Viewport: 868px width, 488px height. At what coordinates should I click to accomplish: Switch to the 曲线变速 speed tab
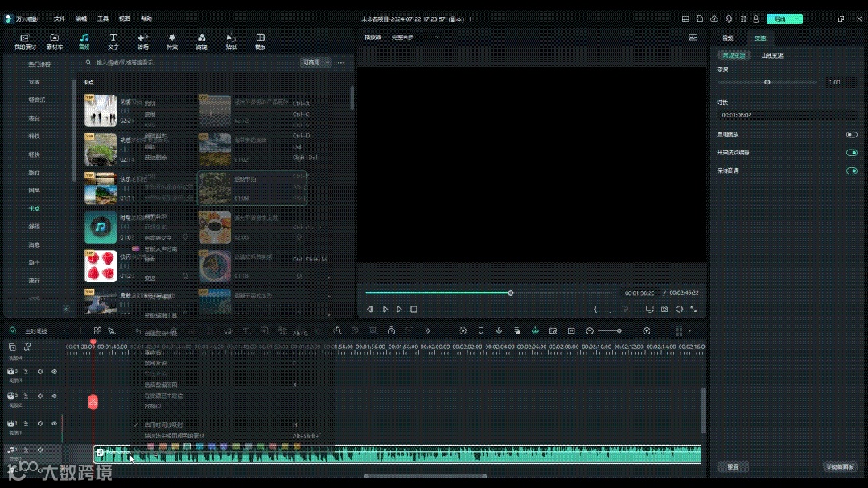tap(771, 55)
